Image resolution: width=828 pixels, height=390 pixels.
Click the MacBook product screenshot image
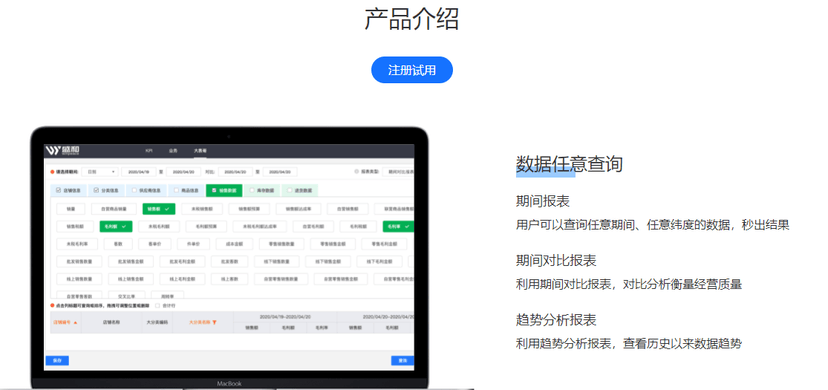228,258
